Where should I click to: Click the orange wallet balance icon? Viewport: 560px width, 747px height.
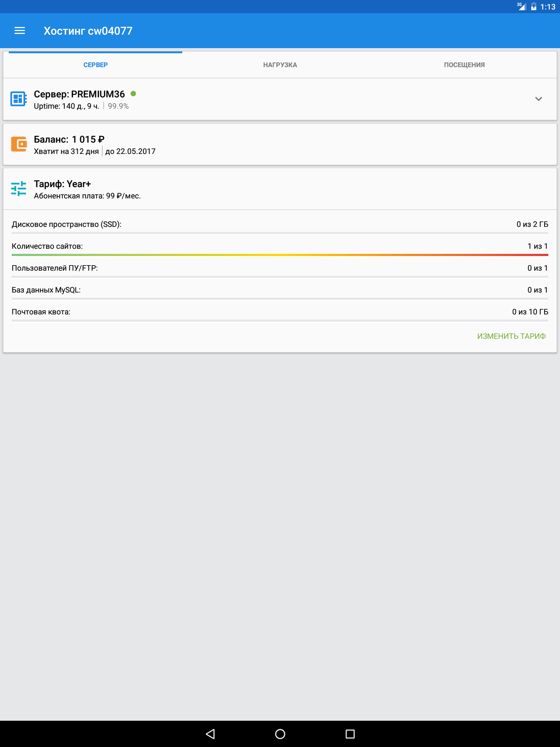pyautogui.click(x=19, y=144)
